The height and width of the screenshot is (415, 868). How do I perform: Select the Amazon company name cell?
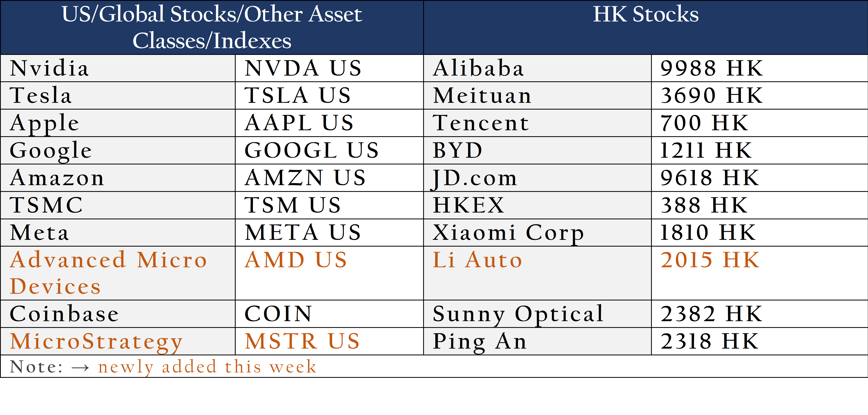coord(57,178)
